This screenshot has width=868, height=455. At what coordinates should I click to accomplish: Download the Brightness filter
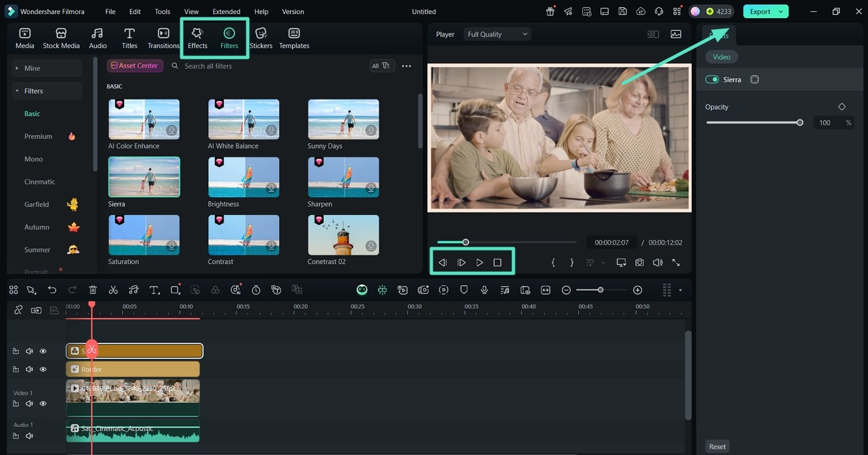coord(271,188)
